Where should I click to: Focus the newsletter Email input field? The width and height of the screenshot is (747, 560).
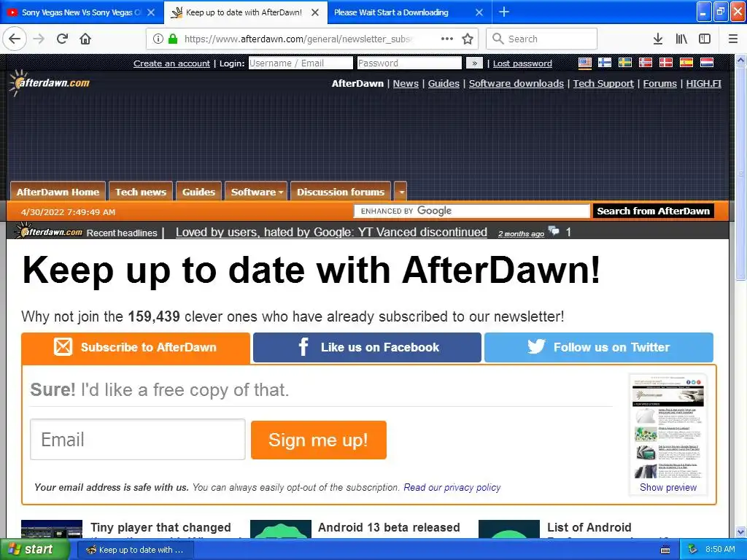(x=138, y=440)
